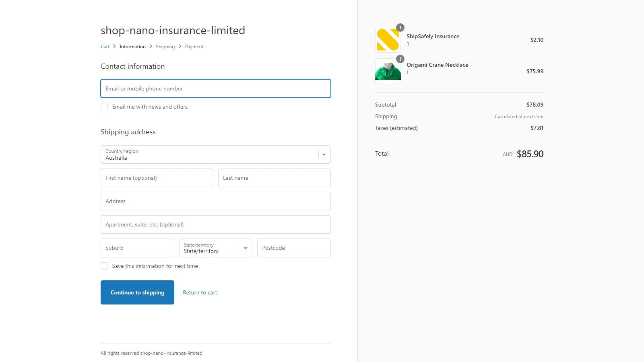Go to Cart breadcrumb link
644x362 pixels.
point(105,47)
